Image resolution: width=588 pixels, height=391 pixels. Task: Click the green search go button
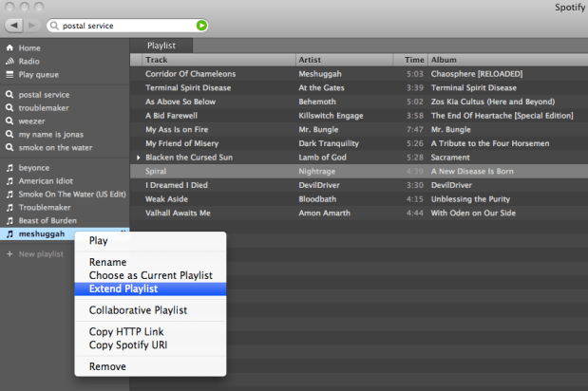pos(201,26)
